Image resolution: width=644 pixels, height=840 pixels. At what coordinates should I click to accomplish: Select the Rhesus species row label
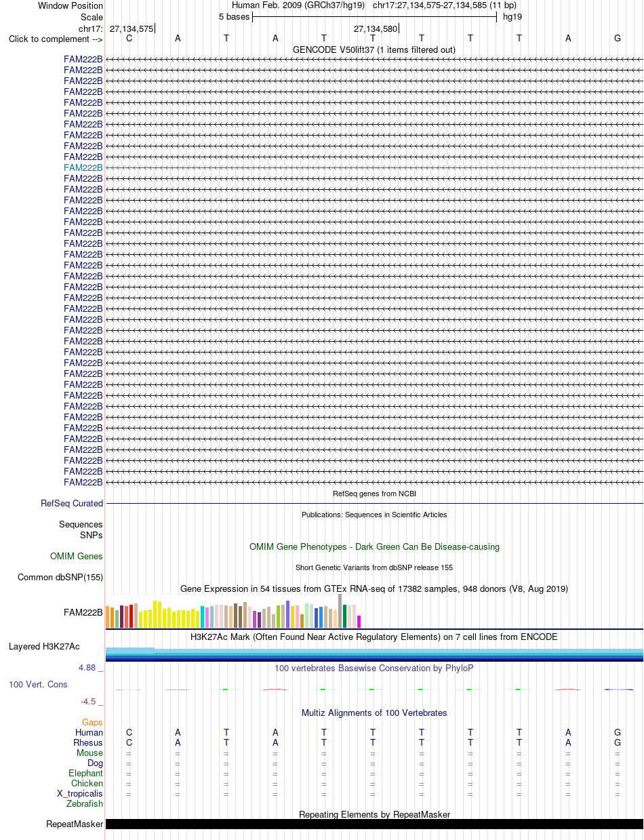tap(88, 743)
